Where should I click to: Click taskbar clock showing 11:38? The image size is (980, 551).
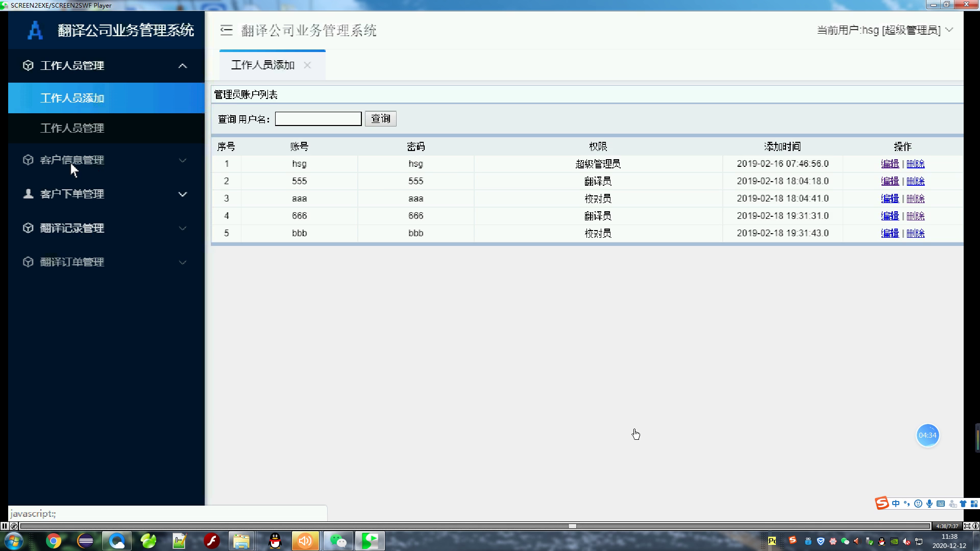(949, 541)
